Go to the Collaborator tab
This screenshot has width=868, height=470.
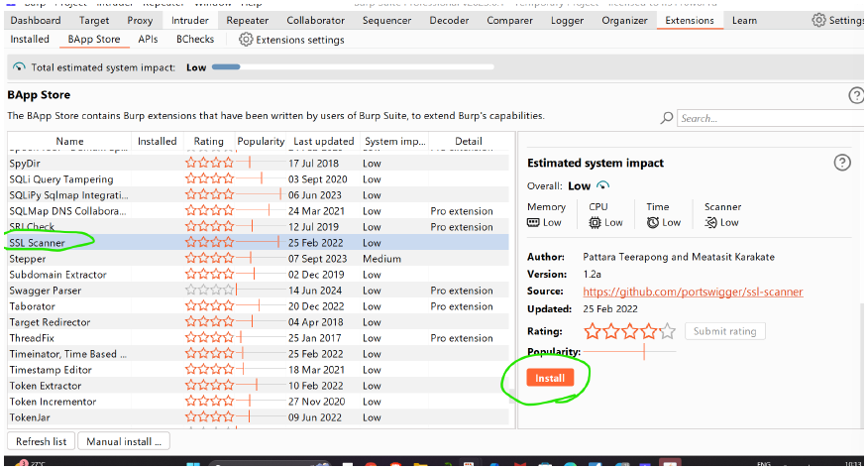[315, 21]
